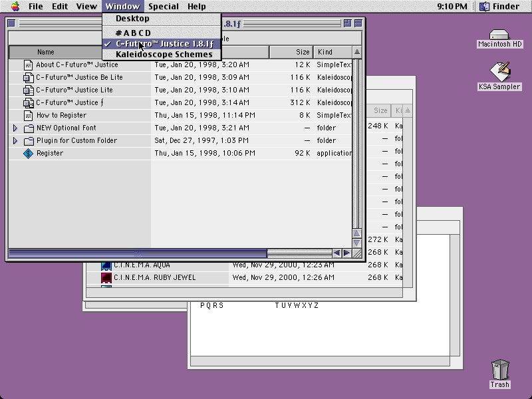Select the Macintosh HD disk icon
Image resolution: width=532 pixels, height=399 pixels.
pyautogui.click(x=499, y=35)
